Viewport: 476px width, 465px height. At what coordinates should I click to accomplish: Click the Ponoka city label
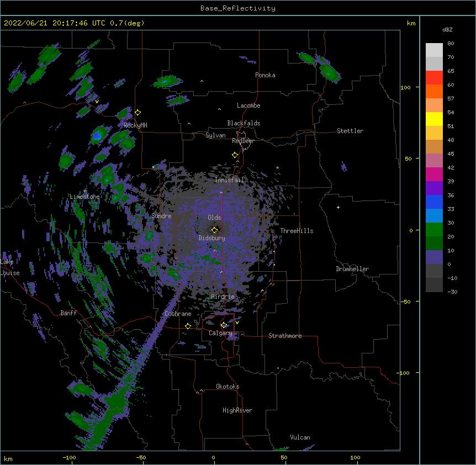coord(265,75)
